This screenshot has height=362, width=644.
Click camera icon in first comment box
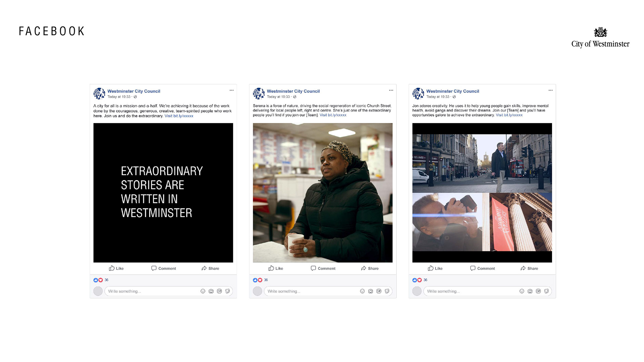click(211, 291)
